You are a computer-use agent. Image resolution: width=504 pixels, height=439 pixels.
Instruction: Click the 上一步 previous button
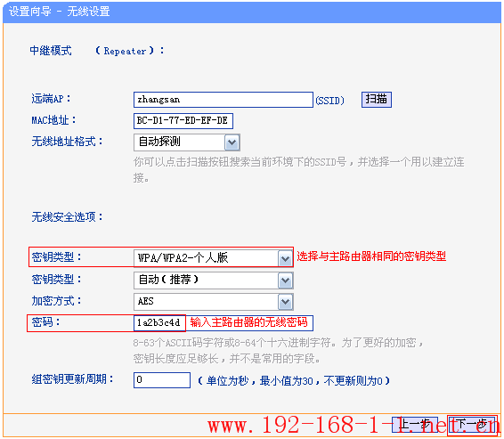coord(415,425)
